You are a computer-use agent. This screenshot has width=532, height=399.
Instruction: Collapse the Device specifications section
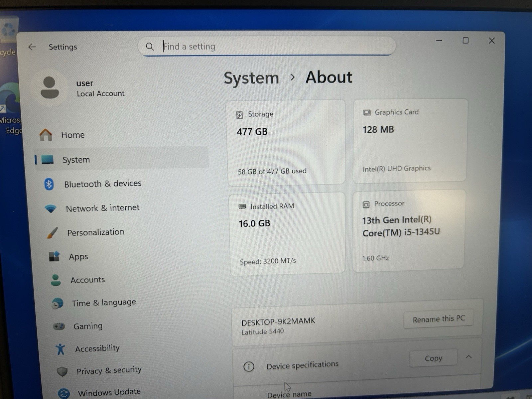tap(469, 357)
